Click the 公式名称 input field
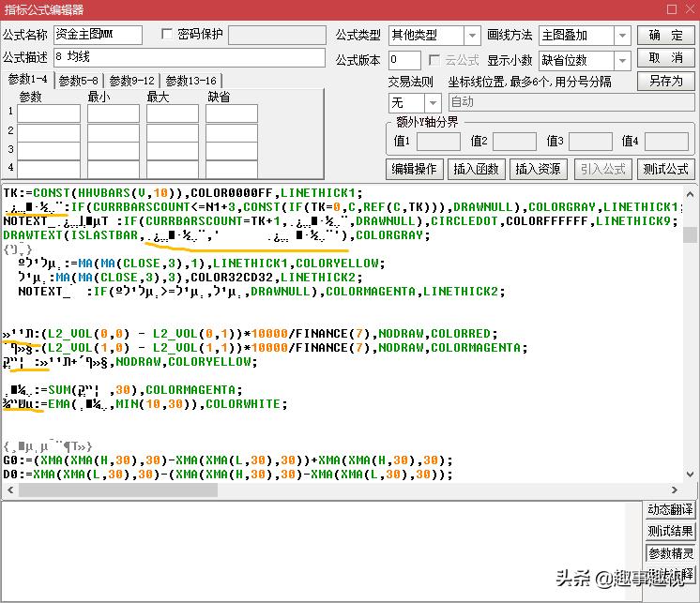This screenshot has height=603, width=700. pos(99,35)
